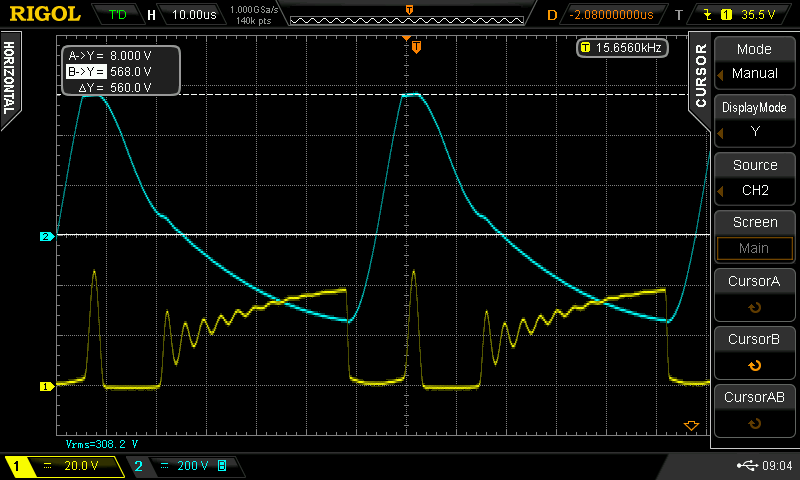Click the left arrow beside Manual mode
This screenshot has width=800, height=480.
[x=720, y=75]
